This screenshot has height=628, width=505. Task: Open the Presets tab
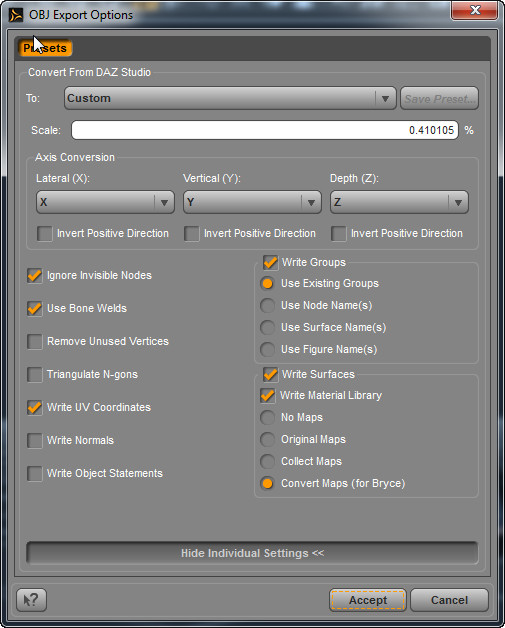click(x=45, y=48)
